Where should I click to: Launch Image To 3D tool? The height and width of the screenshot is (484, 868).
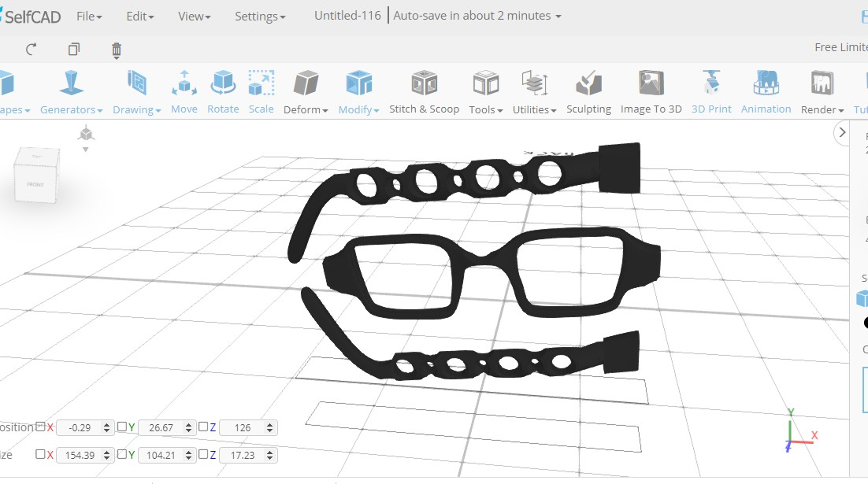click(651, 92)
